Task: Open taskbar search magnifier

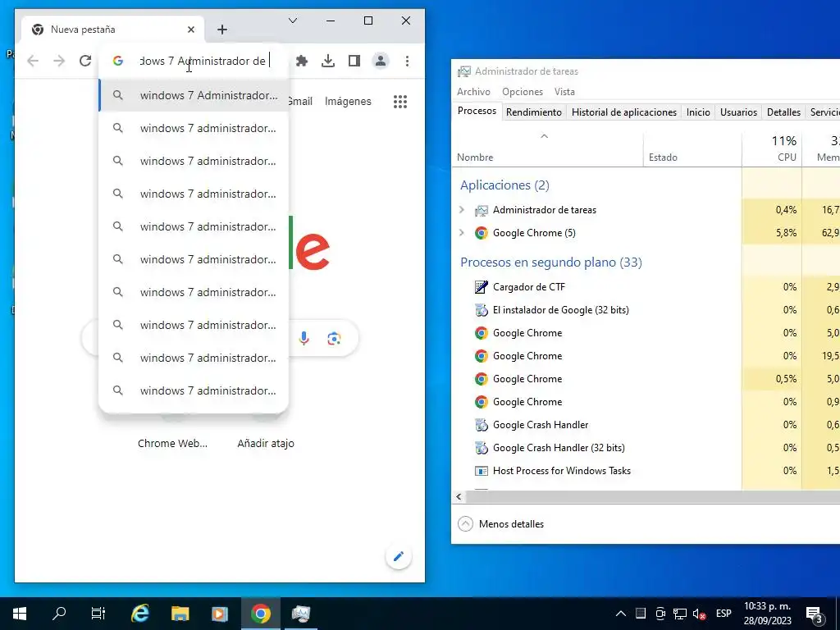Action: (x=59, y=614)
